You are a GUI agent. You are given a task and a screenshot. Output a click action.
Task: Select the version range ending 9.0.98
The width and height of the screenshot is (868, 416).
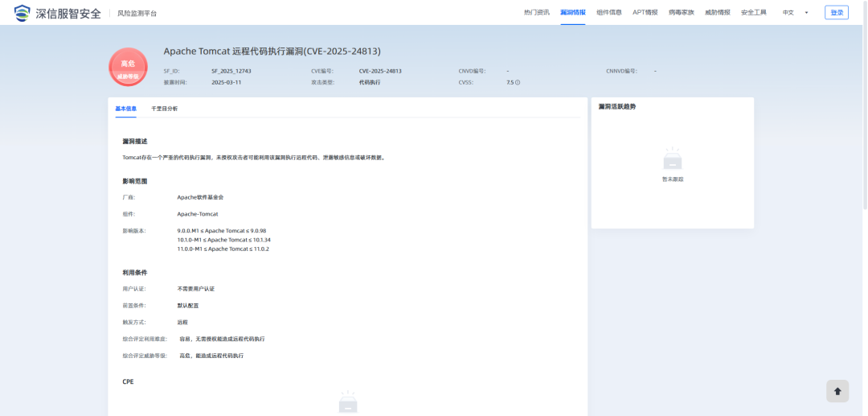[222, 230]
